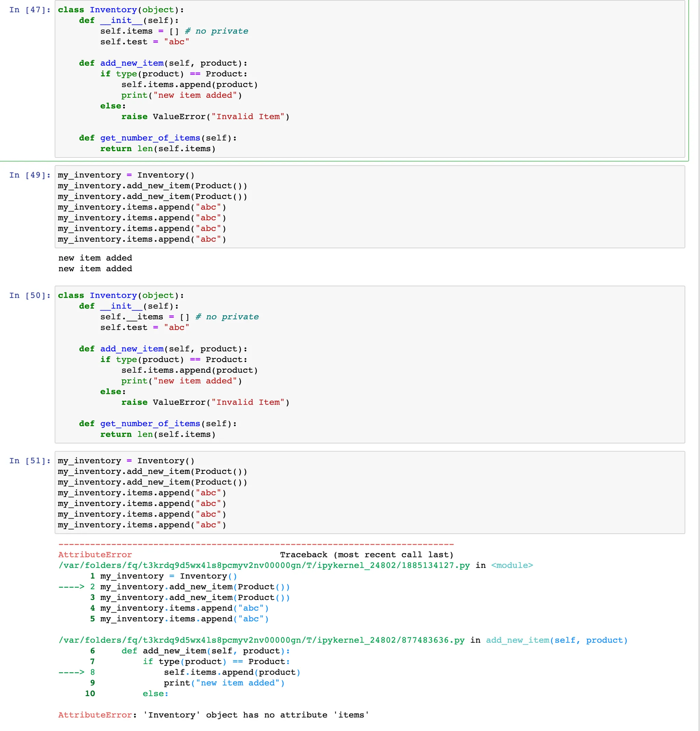Click the last items.append line in cell 51
This screenshot has width=700, height=731.
click(x=142, y=525)
